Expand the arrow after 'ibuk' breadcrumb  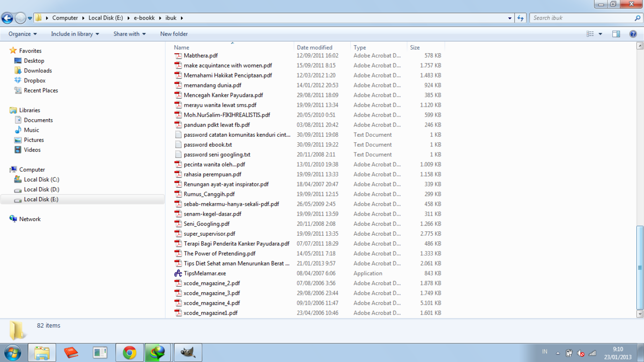182,18
